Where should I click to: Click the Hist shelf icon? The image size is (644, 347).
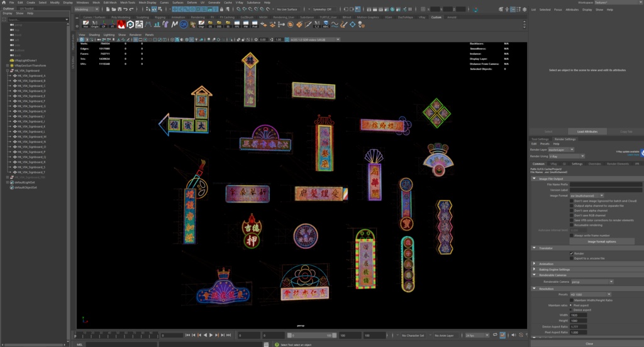[86, 24]
